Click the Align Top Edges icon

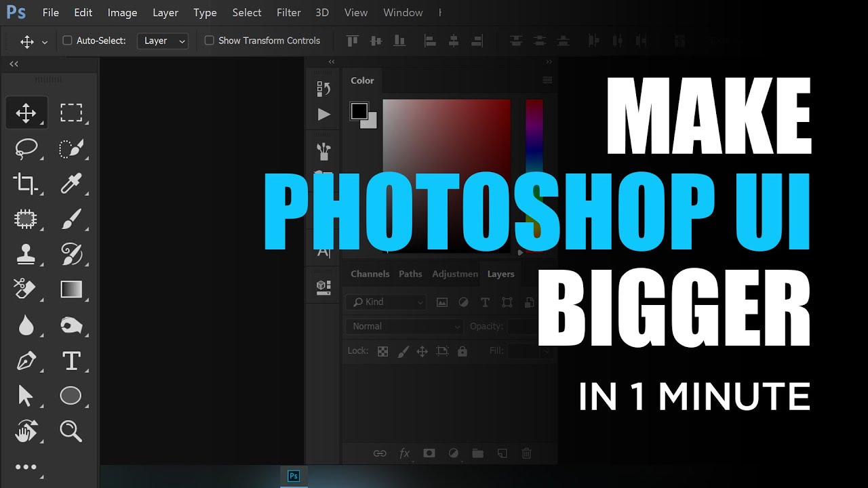pos(352,41)
